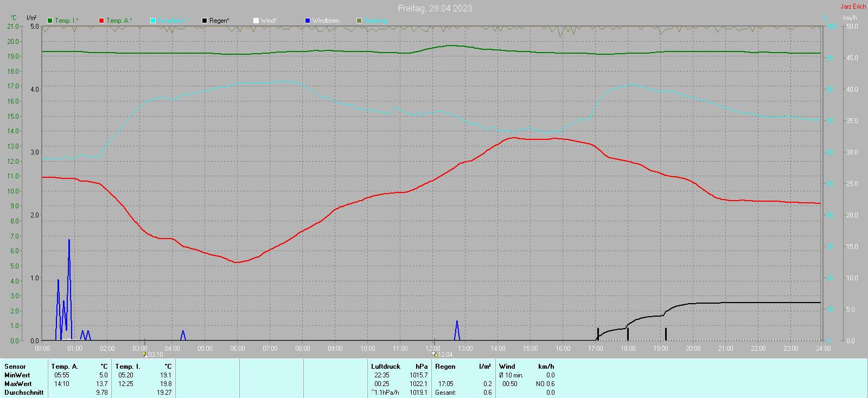Click the red Temp. A. legend square
Image resolution: width=868 pixels, height=398 pixels.
101,21
